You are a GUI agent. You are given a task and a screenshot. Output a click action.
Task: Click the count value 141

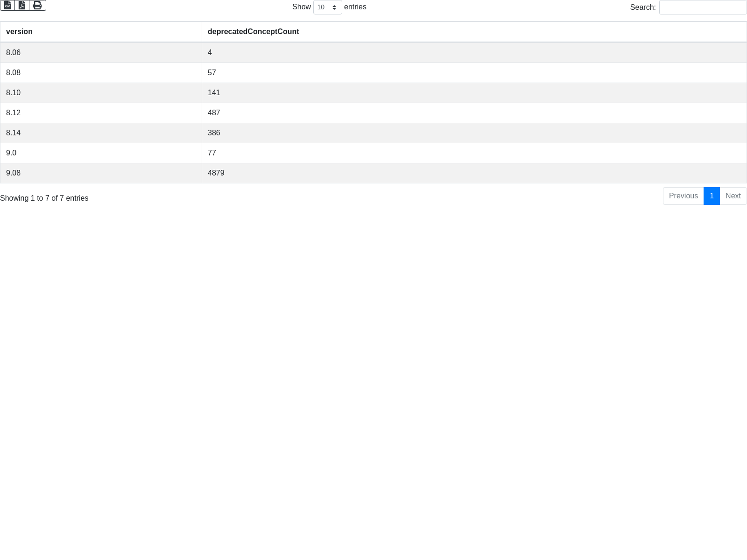click(214, 93)
